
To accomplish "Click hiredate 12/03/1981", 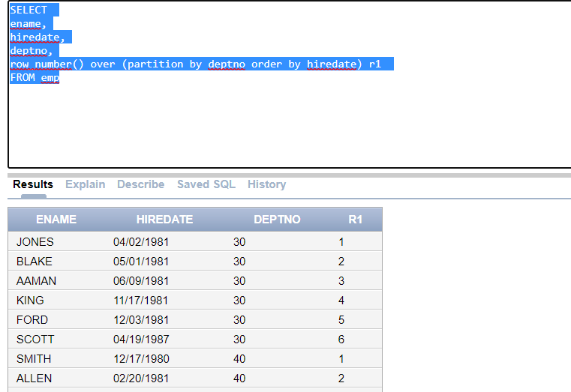I will 141,320.
